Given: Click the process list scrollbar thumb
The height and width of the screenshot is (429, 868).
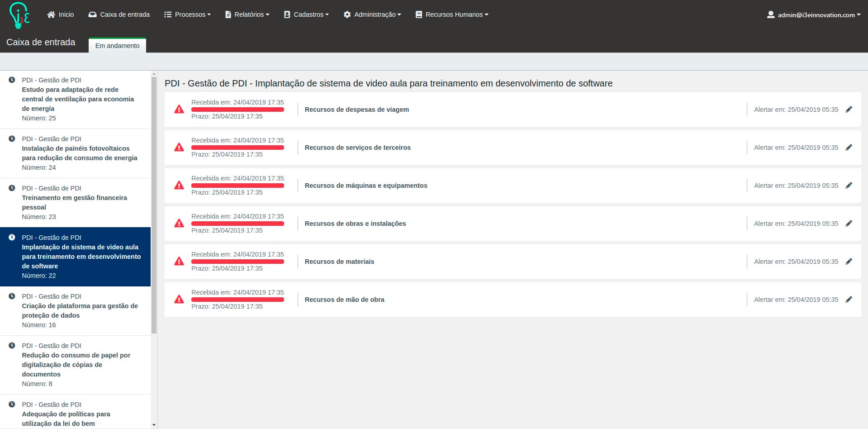Looking at the screenshot, I should click(154, 205).
